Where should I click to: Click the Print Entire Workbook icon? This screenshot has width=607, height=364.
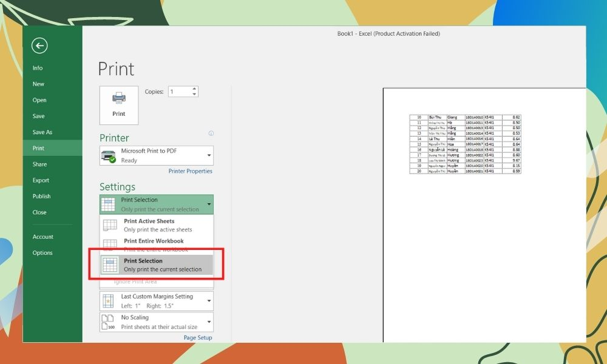click(x=110, y=244)
